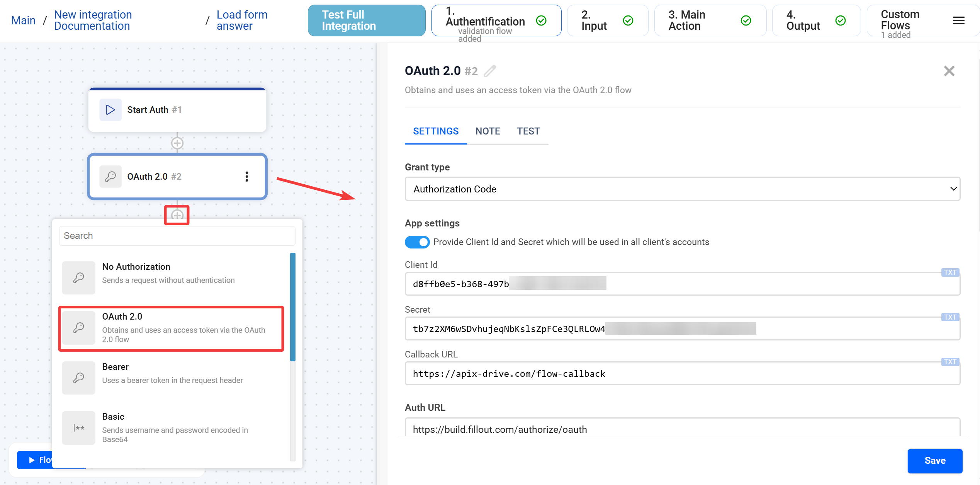Click the pencil edit icon next to OAuth 2.0 title

click(x=490, y=71)
